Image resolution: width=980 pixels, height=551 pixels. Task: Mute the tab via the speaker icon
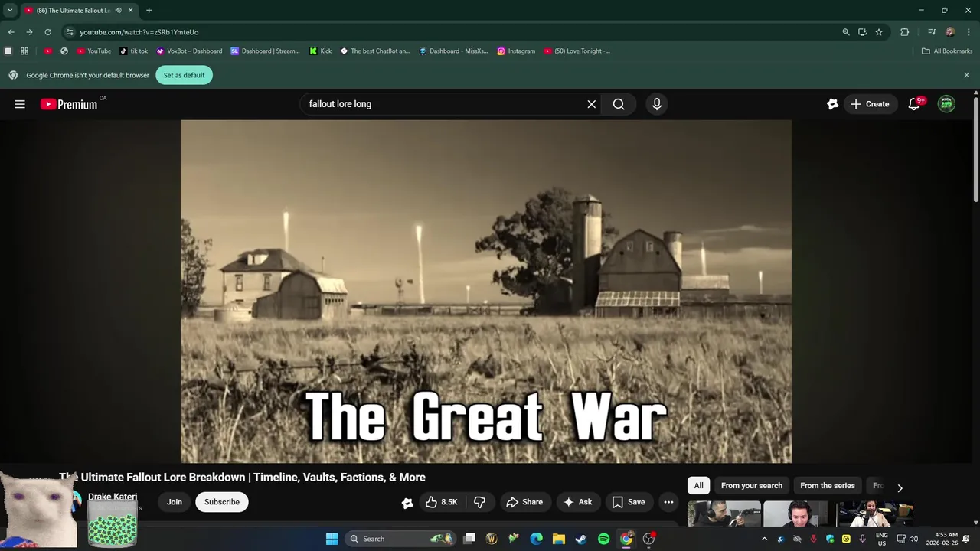(118, 11)
